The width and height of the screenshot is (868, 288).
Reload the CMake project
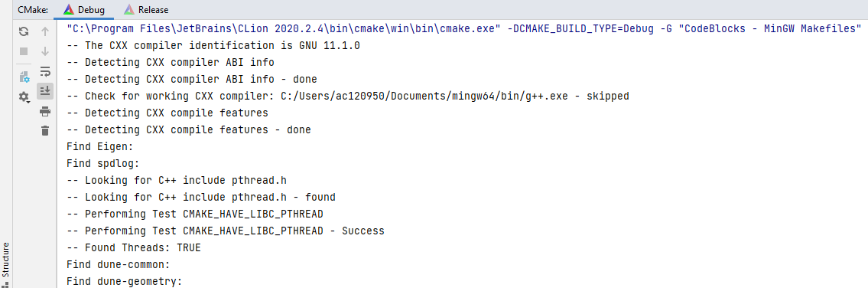point(24,32)
